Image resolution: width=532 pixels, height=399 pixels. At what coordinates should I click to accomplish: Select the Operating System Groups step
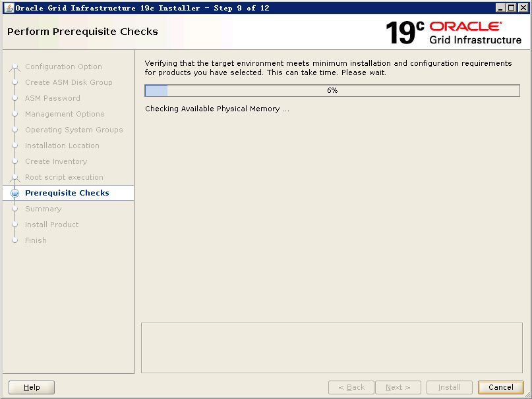coord(74,130)
